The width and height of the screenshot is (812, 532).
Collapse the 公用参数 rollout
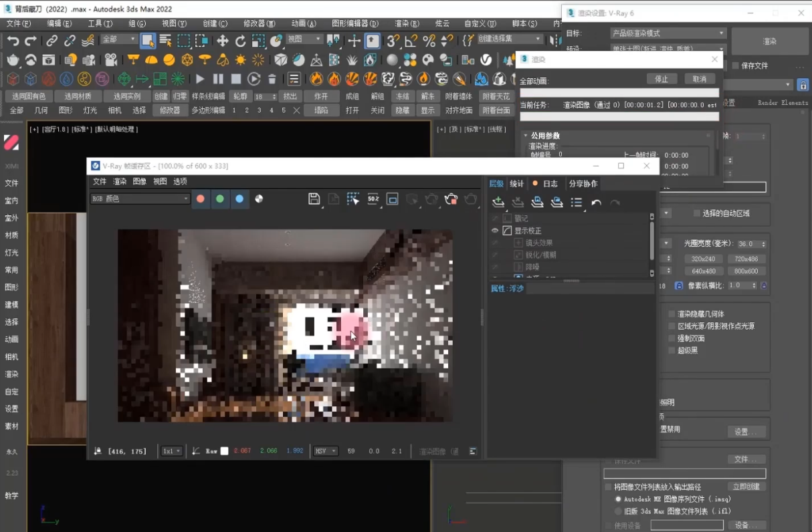[526, 136]
